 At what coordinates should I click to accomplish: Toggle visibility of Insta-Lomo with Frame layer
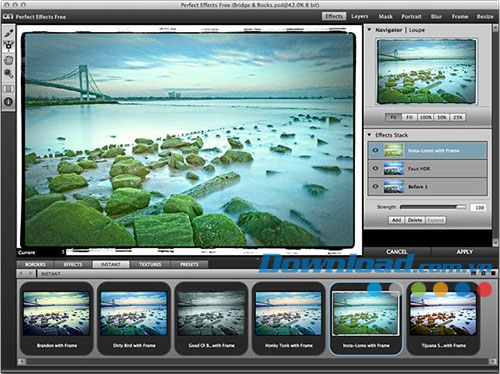pyautogui.click(x=376, y=150)
